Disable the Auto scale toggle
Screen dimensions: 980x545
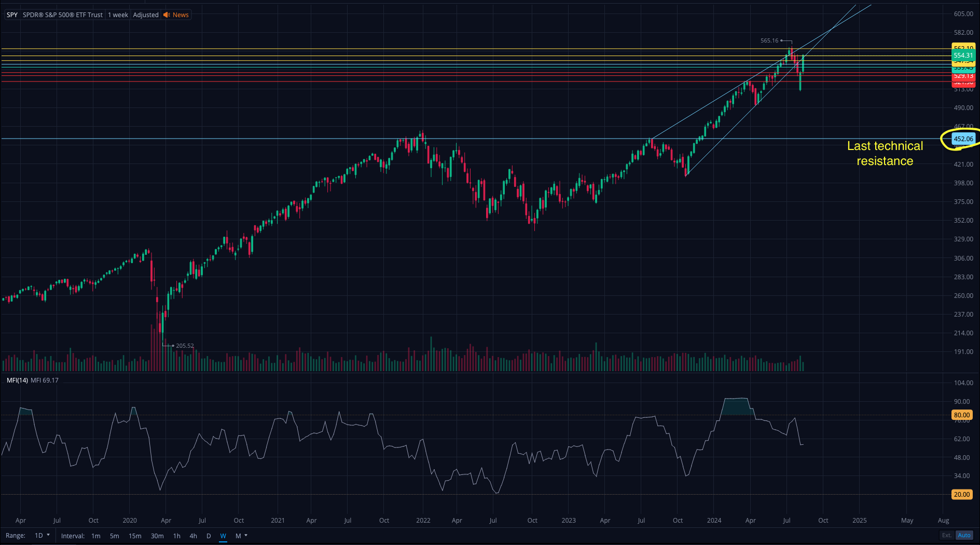click(x=964, y=536)
